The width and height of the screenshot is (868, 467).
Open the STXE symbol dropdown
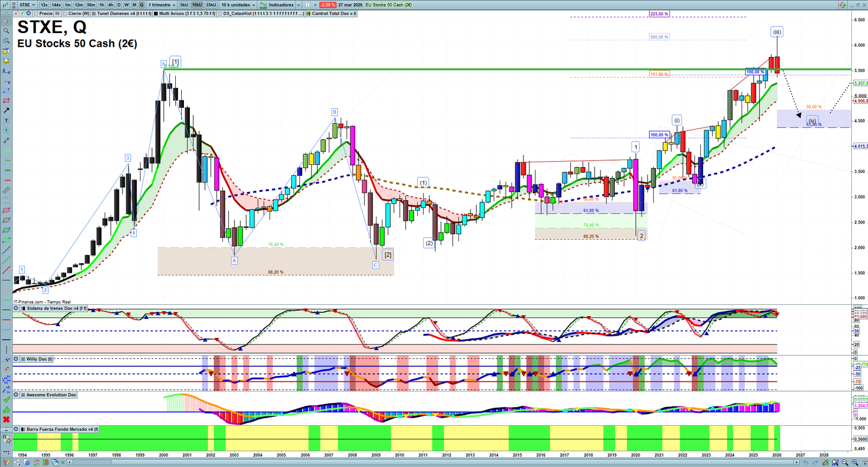click(27, 5)
